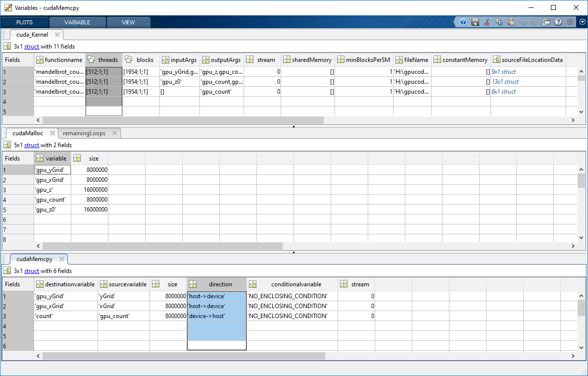
Task: Select the cuda_Kernel tab
Action: click(33, 35)
